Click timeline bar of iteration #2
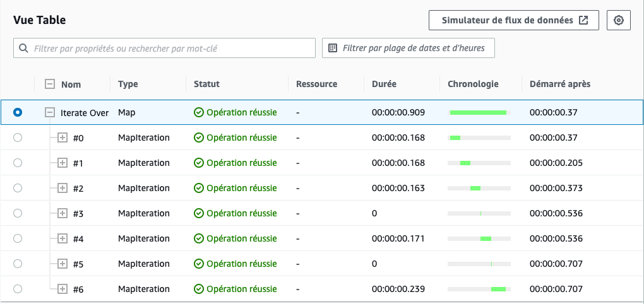 [x=475, y=189]
